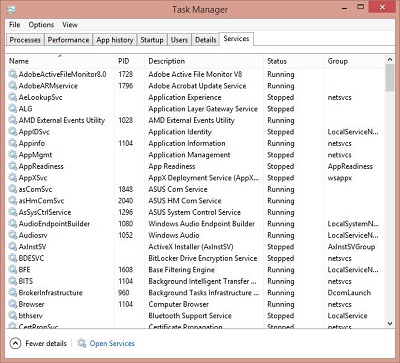Sort services by the Name column
400x363 pixels.
tap(19, 61)
